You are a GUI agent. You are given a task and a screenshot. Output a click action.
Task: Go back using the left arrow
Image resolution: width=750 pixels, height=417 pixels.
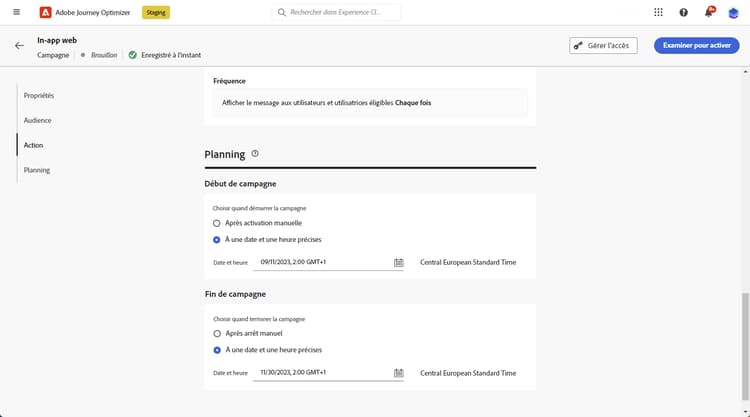19,46
